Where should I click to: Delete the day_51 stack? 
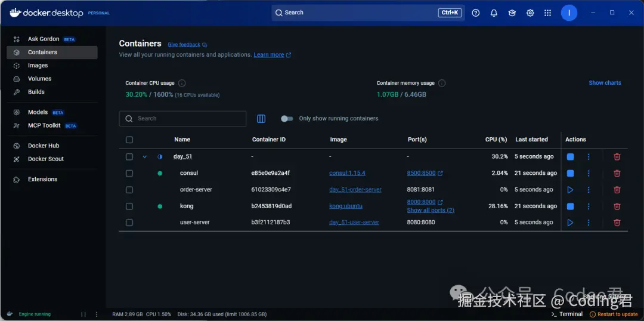pos(617,156)
